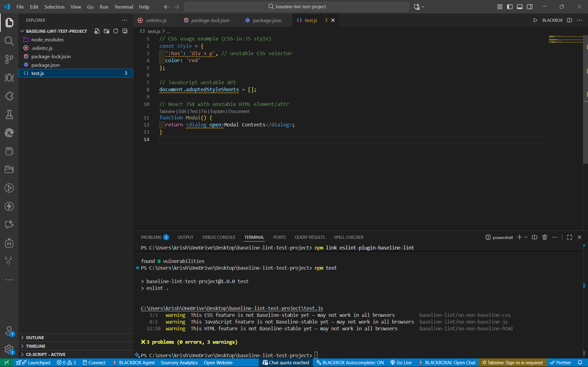Open the Source Control view
Image resolution: width=588 pixels, height=367 pixels.
click(x=9, y=59)
